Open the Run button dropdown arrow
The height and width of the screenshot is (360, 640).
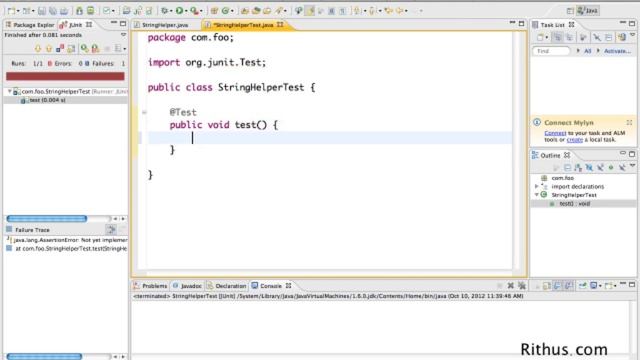click(x=186, y=11)
